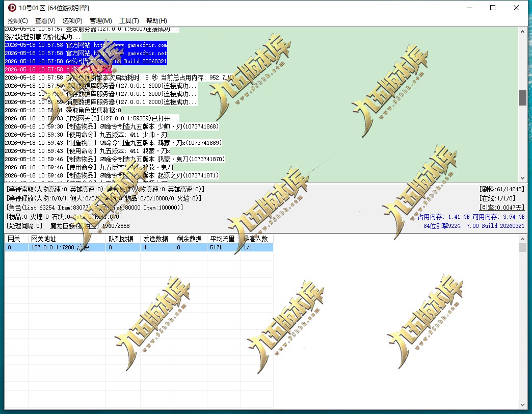Click log line 游戏处理引擎初始化成功
The height and width of the screenshot is (414, 532).
click(x=43, y=37)
